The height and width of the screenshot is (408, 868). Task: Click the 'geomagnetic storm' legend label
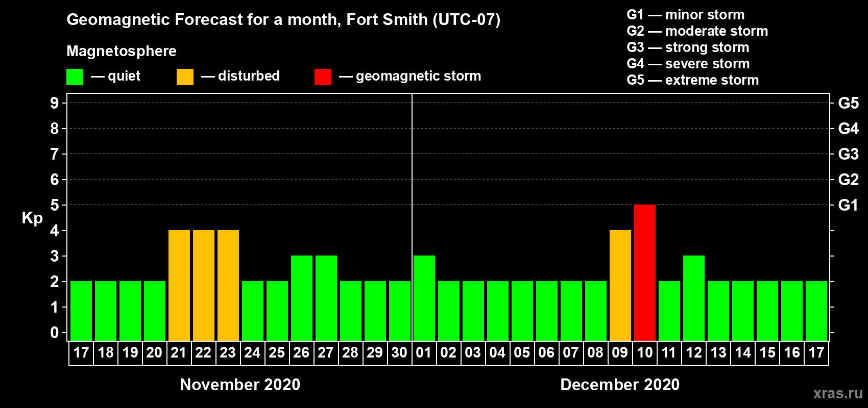click(x=418, y=76)
